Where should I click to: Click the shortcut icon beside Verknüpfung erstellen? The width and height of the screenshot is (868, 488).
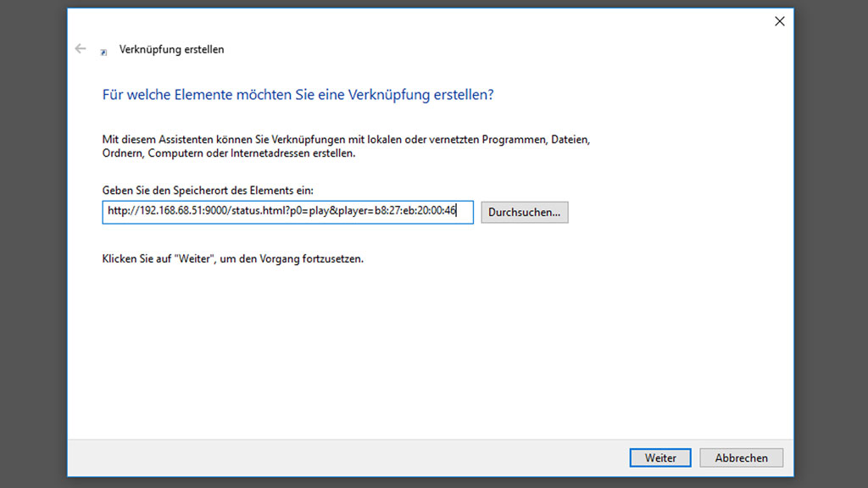[103, 52]
